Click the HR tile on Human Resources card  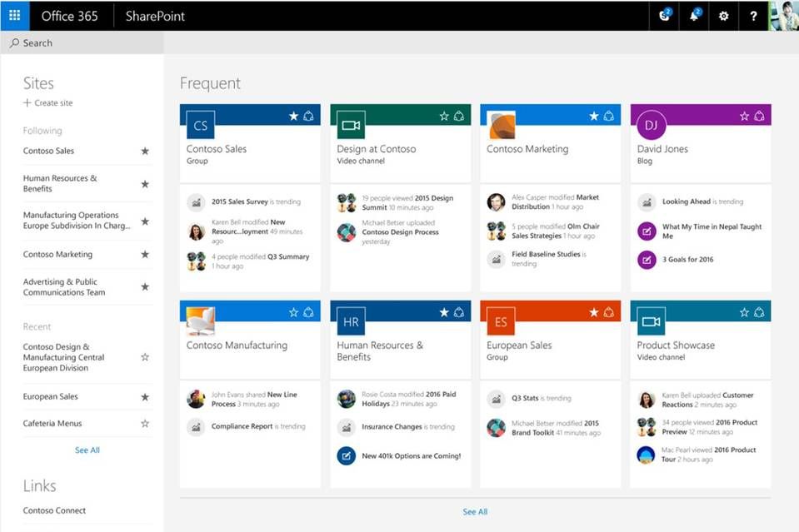[351, 321]
